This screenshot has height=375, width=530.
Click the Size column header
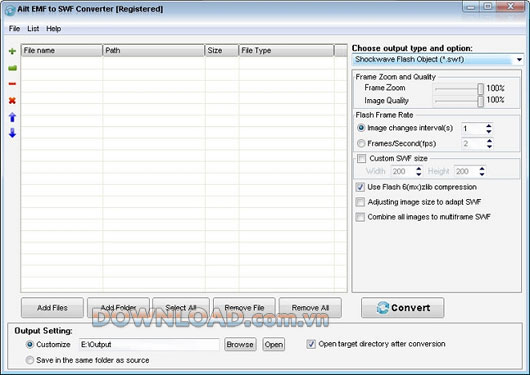click(x=222, y=50)
